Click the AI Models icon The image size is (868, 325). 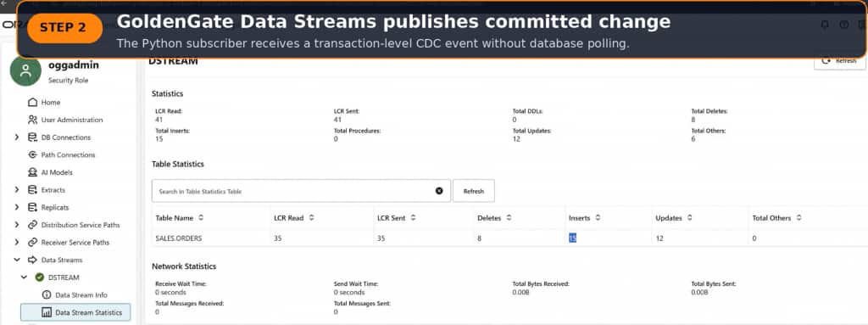pos(33,172)
